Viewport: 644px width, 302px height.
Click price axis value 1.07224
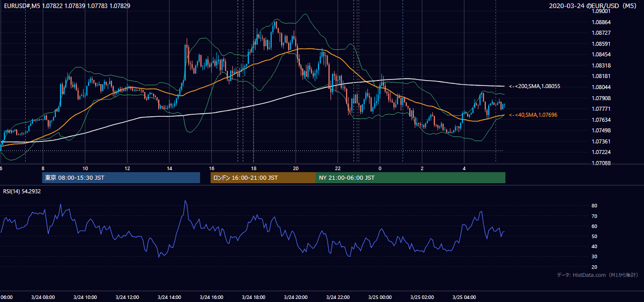point(602,152)
